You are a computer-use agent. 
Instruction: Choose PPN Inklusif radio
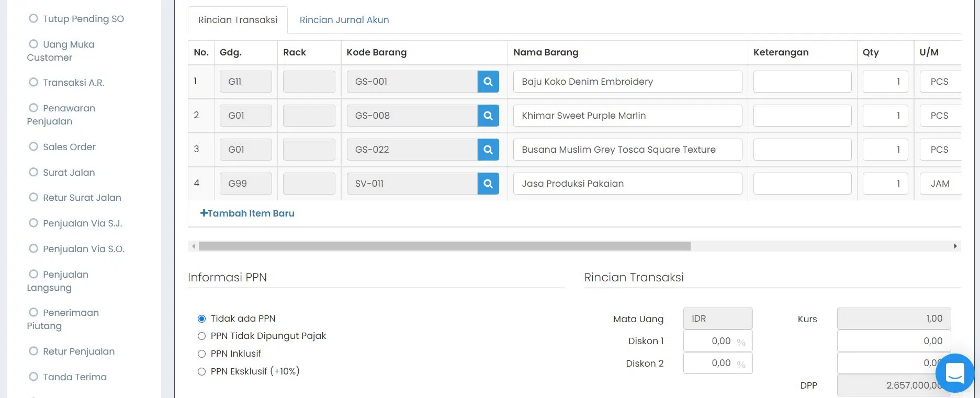[201, 354]
